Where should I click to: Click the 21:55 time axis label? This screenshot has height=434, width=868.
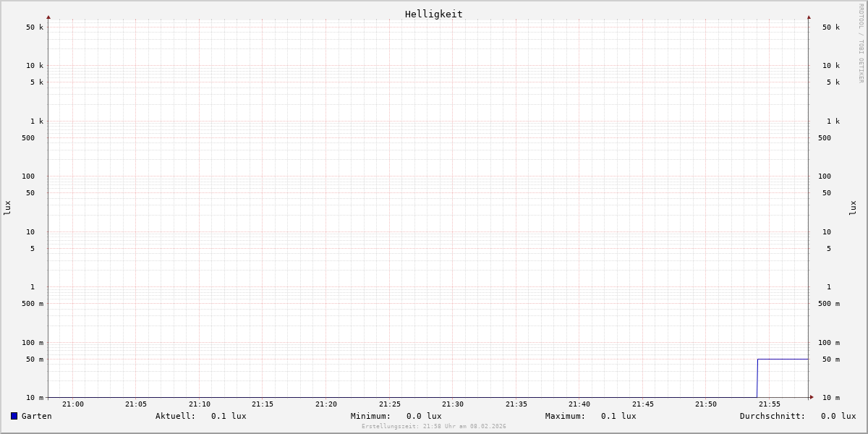point(770,404)
